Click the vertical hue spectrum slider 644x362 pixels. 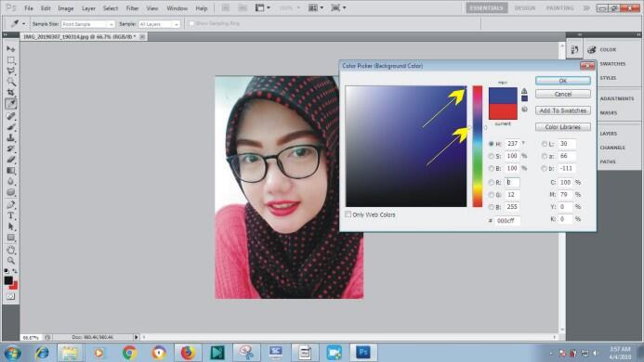478,146
